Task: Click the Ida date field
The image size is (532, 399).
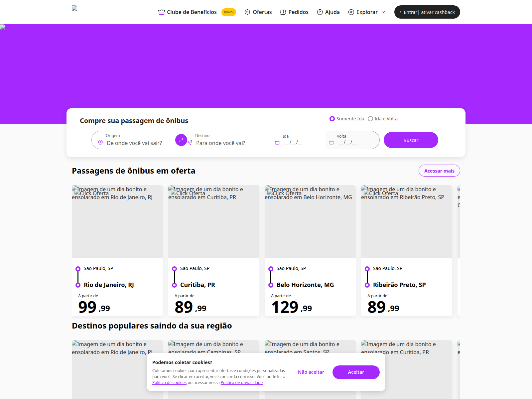Action: tap(299, 140)
